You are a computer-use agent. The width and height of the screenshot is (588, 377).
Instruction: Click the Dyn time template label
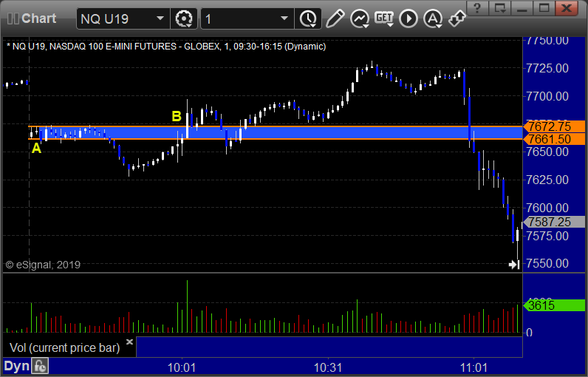coord(16,366)
